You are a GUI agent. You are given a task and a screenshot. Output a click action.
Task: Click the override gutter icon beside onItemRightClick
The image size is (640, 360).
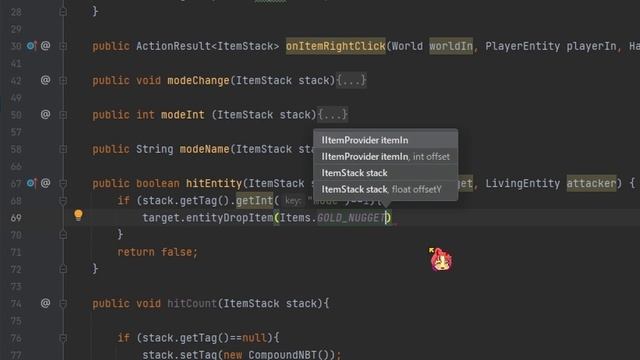[x=31, y=46]
